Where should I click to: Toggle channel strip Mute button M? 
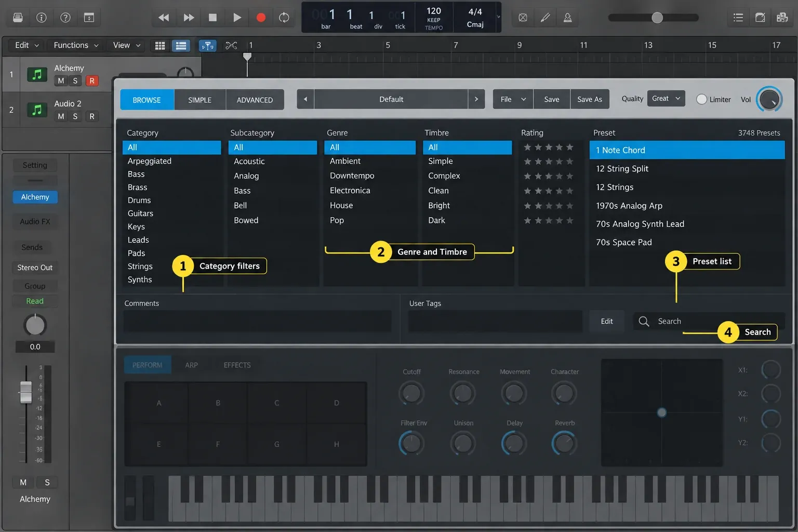coord(23,483)
